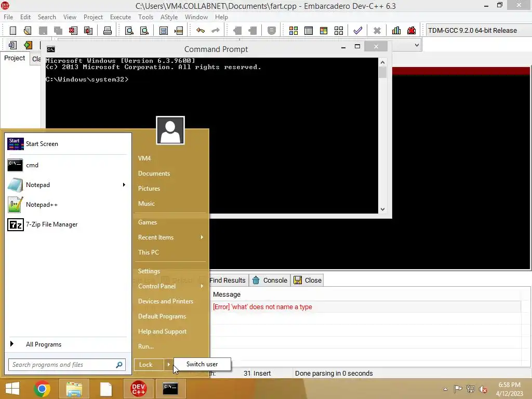Click the Compile & Run icon

click(x=324, y=31)
